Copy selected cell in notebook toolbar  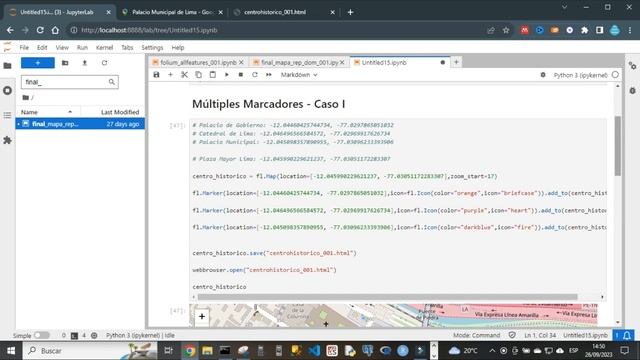[198, 75]
